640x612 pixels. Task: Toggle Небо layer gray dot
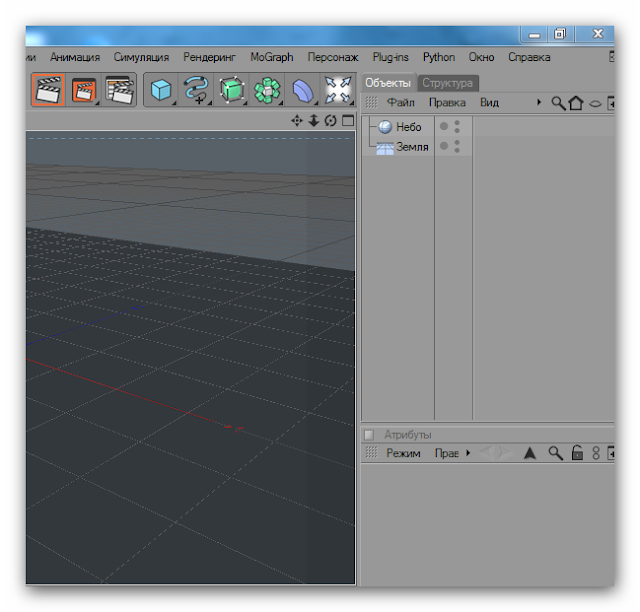(x=444, y=126)
